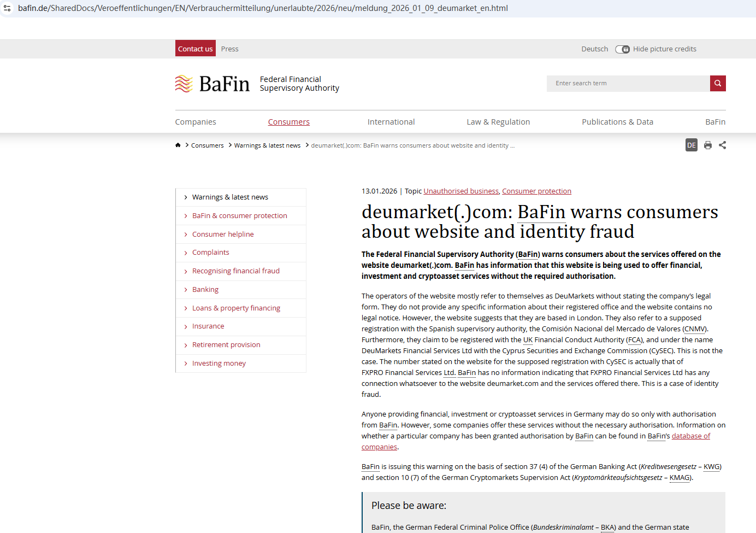Switch language via Deutsch link
756x533 pixels.
[595, 49]
